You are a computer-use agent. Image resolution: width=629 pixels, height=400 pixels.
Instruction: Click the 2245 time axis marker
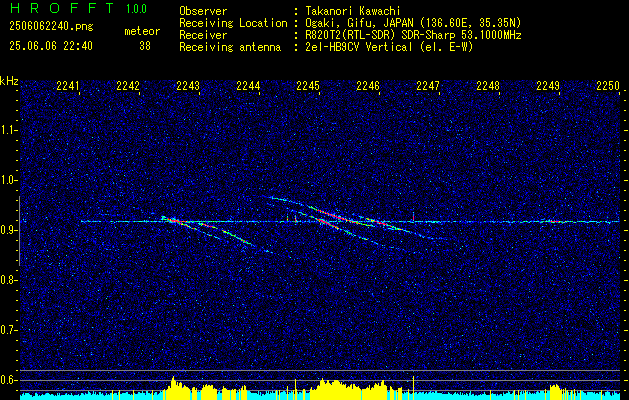click(x=308, y=86)
